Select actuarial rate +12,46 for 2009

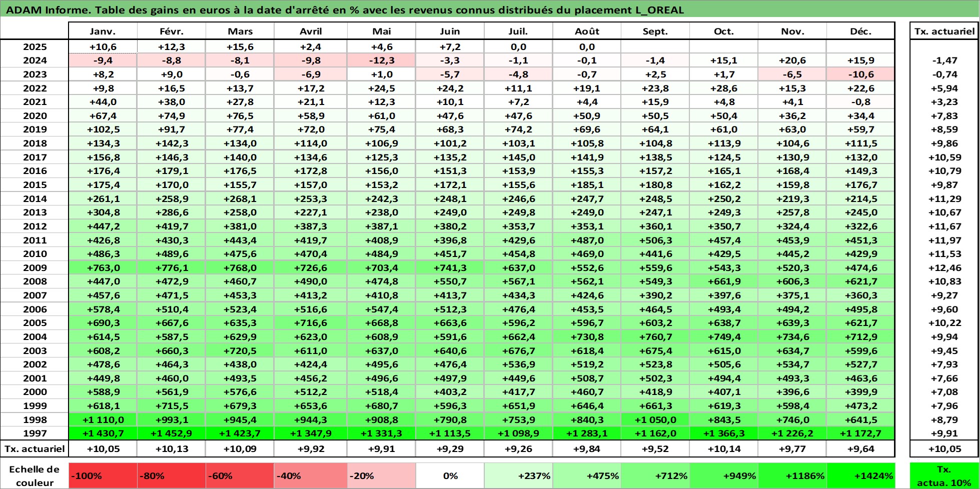(944, 268)
